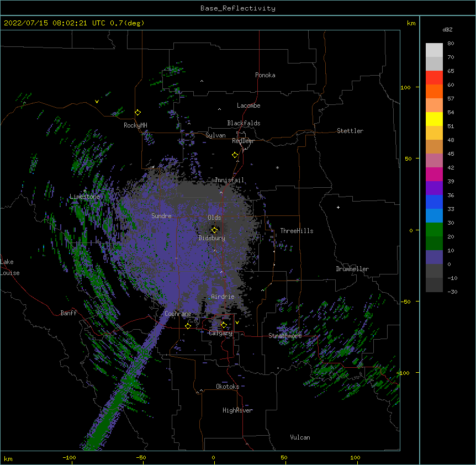
Task: Click the Stettler city label
Action: pos(350,131)
